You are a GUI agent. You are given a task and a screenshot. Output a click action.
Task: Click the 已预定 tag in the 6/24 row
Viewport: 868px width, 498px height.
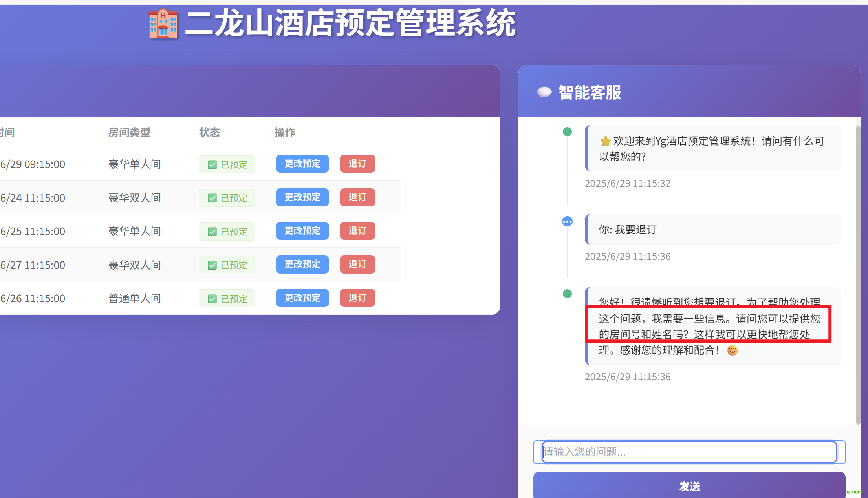(x=227, y=198)
